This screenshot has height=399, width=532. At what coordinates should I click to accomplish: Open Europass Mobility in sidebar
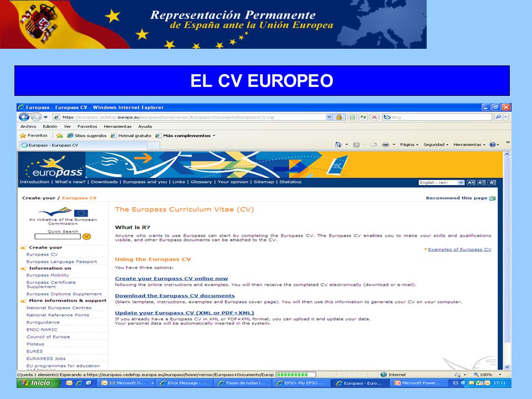(x=48, y=275)
